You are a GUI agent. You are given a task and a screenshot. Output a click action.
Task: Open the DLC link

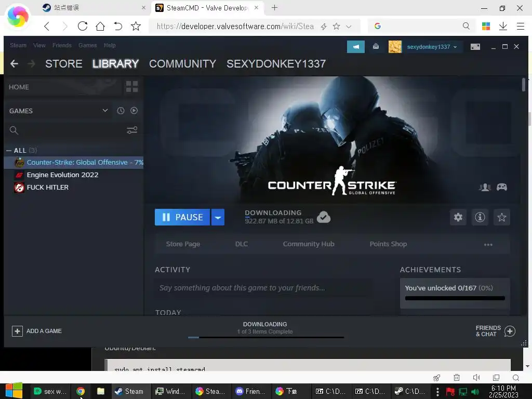(241, 244)
